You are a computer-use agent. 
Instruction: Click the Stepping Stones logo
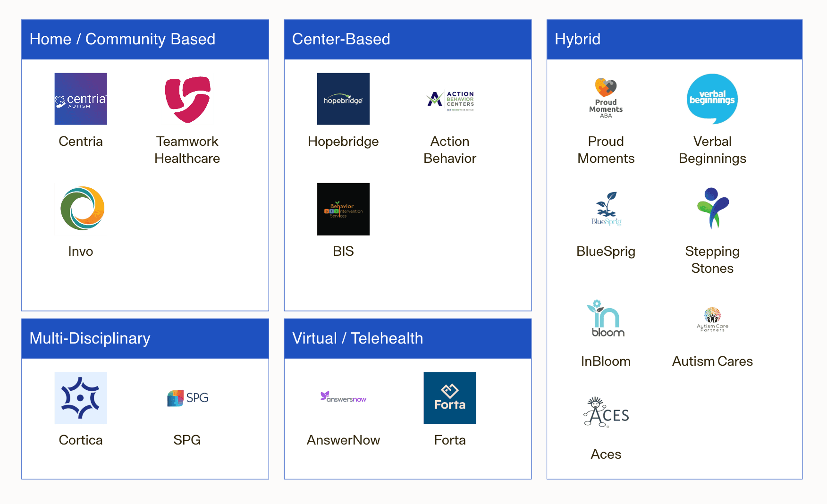point(713,208)
